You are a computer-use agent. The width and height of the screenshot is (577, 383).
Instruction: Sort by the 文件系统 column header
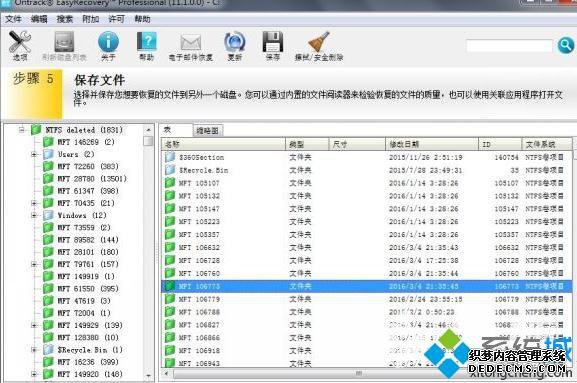(x=547, y=144)
